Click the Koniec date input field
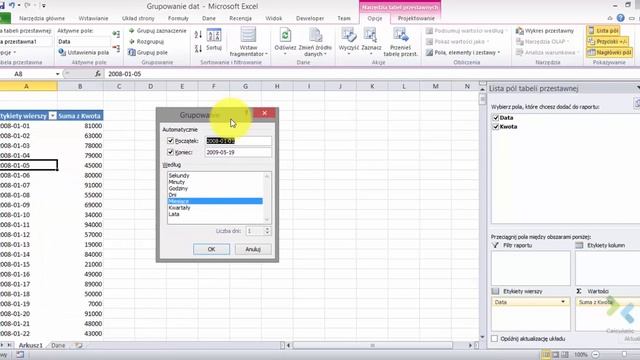The image size is (640, 360). pos(238,152)
